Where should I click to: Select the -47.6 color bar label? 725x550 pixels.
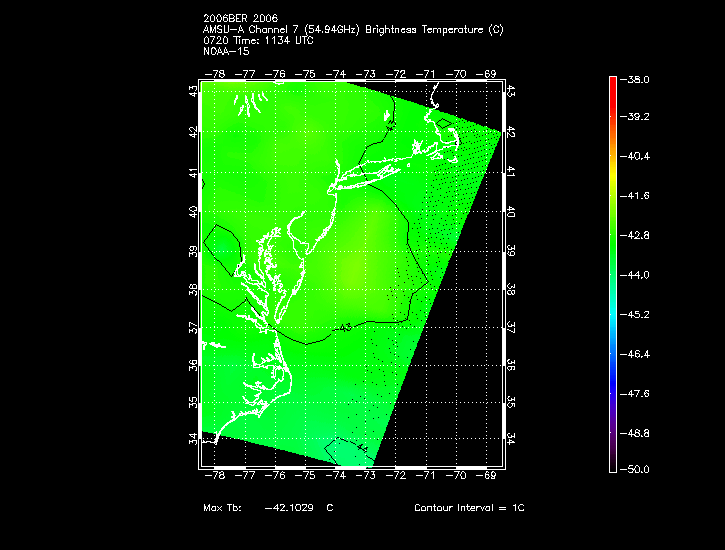click(x=634, y=394)
